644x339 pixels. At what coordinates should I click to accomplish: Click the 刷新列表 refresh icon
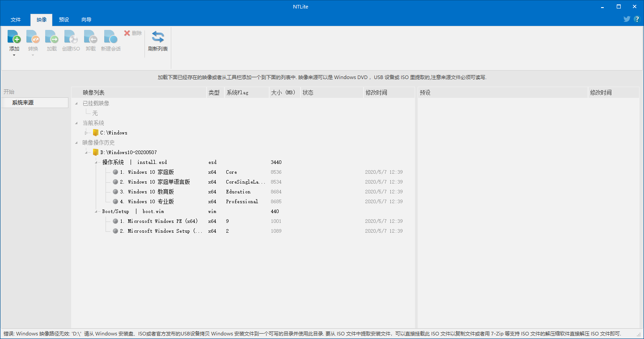pyautogui.click(x=158, y=37)
